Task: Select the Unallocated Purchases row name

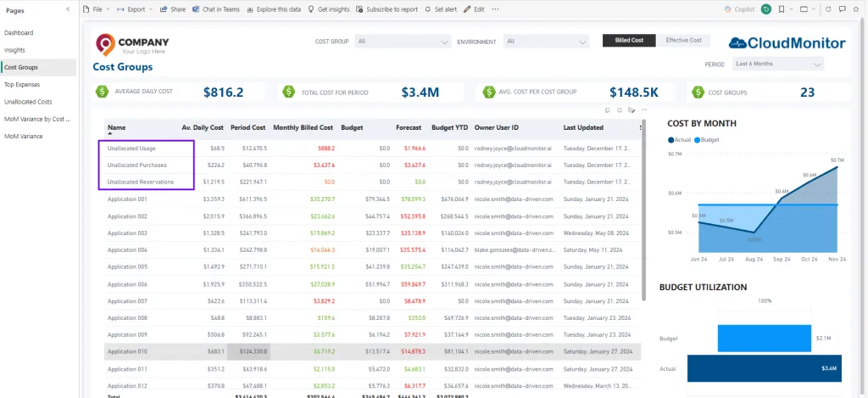Action: click(x=136, y=165)
